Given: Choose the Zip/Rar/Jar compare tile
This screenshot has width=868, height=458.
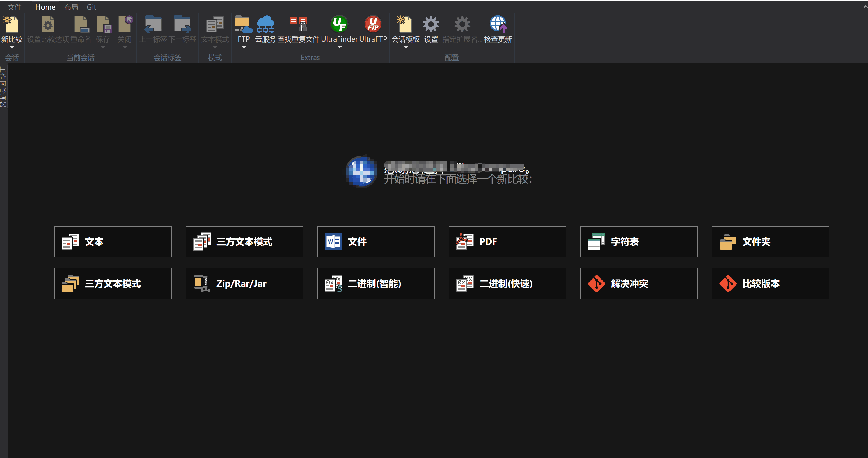Looking at the screenshot, I should (x=244, y=283).
